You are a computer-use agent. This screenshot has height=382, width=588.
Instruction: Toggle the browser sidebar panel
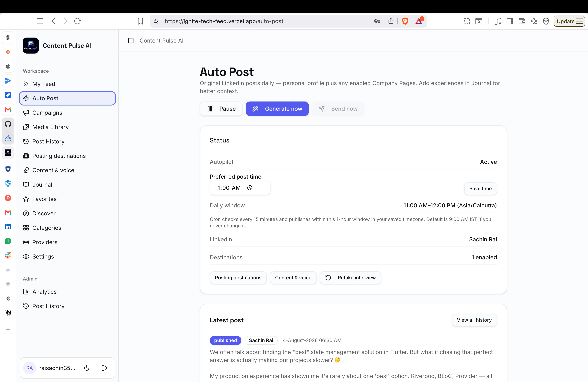click(40, 21)
